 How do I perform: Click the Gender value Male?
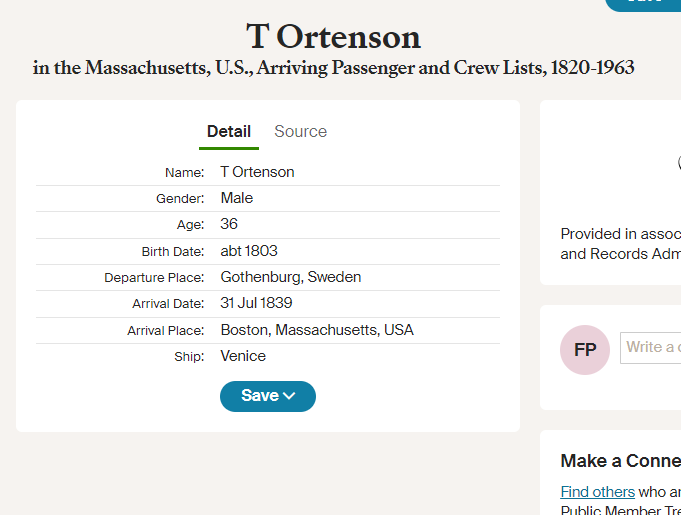point(237,198)
